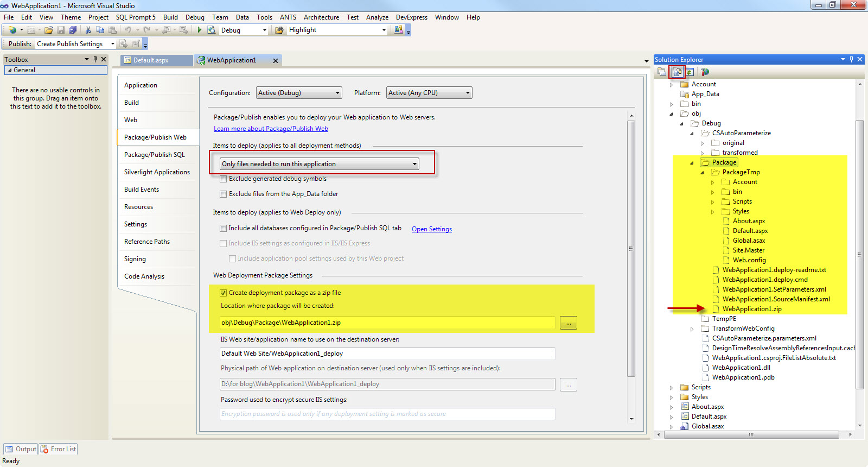This screenshot has width=868, height=467.
Task: Collapse the PackageTmp folder node
Action: click(x=702, y=173)
